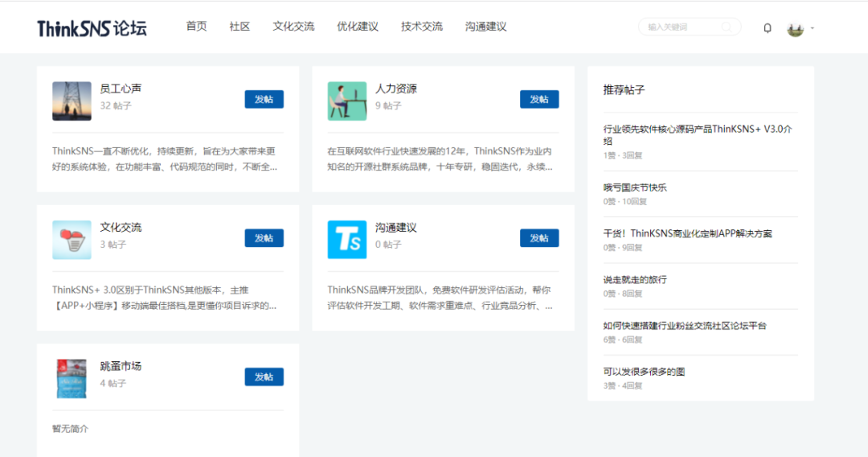Click 发帖 button in 文化交流 card

point(264,238)
